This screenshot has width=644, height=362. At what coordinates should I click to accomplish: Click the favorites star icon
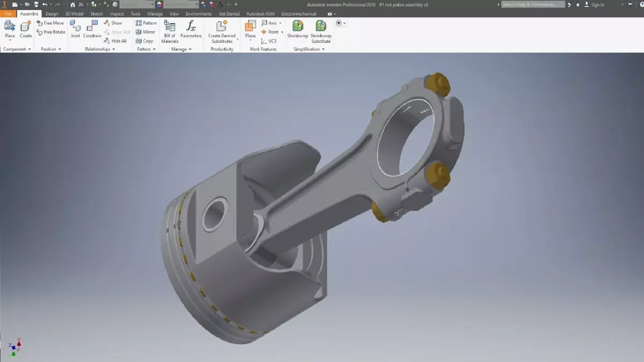578,4
